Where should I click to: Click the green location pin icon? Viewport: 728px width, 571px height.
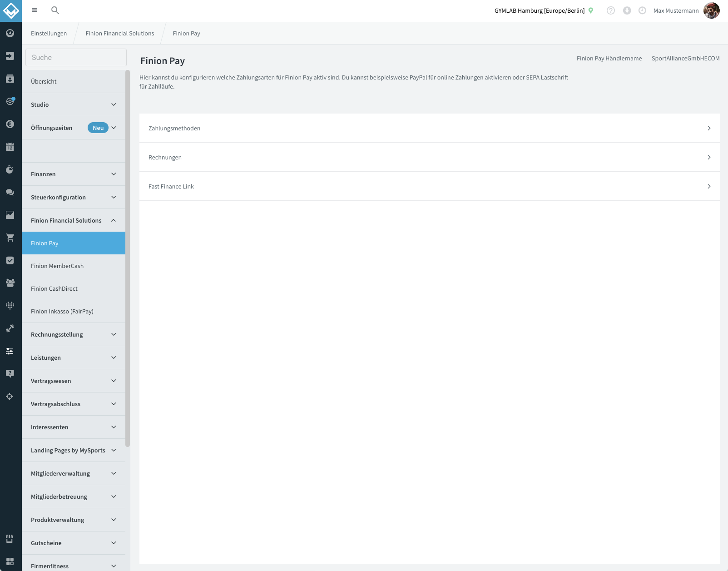click(591, 10)
